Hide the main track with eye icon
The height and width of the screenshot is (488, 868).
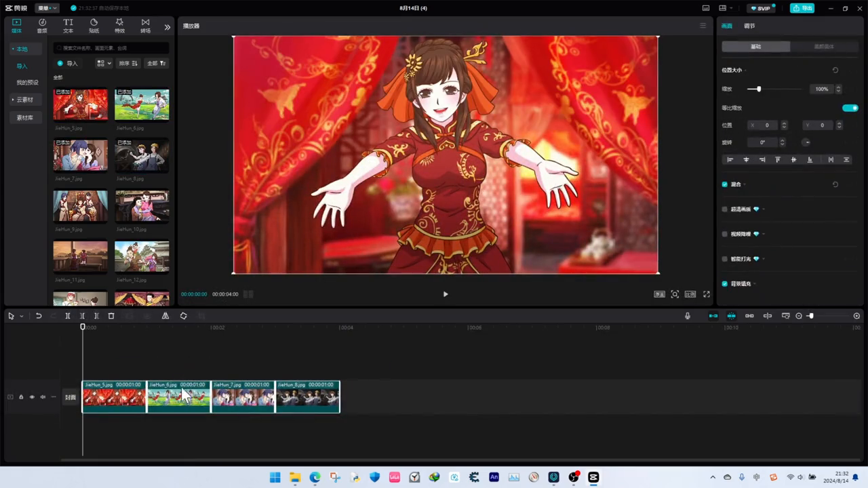click(x=32, y=397)
